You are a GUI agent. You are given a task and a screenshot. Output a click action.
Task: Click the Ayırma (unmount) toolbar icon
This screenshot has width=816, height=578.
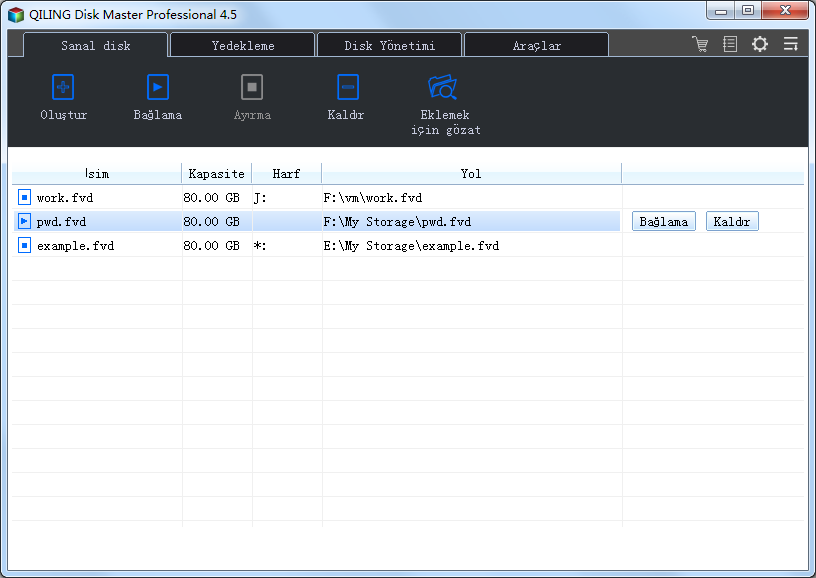(252, 87)
